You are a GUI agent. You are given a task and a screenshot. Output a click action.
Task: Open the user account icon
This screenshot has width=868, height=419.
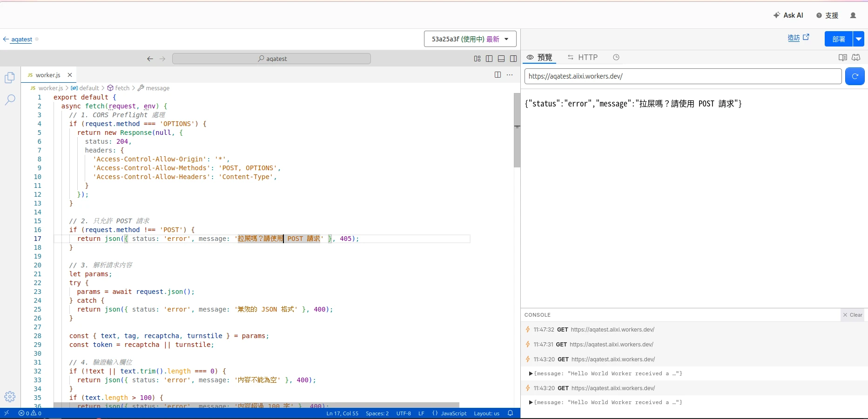click(853, 15)
